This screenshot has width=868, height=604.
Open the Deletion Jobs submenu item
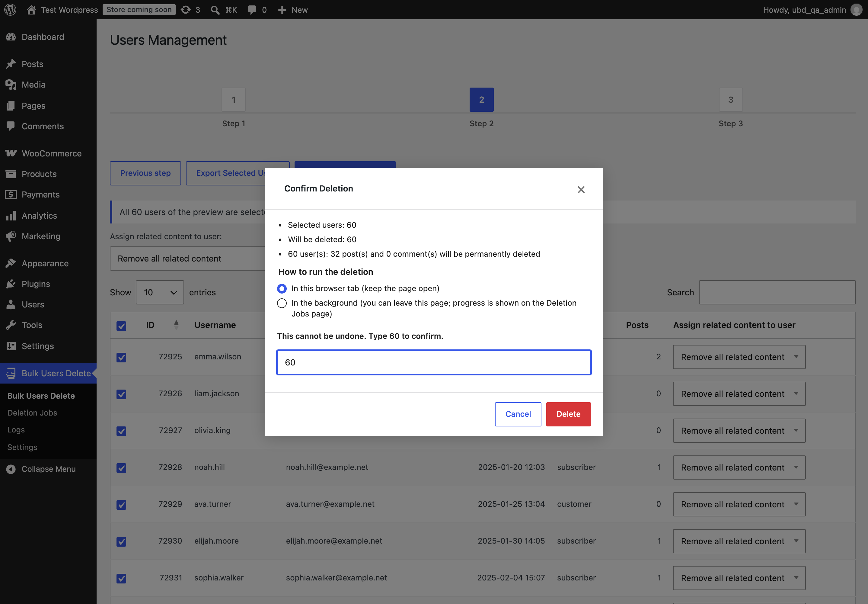32,413
